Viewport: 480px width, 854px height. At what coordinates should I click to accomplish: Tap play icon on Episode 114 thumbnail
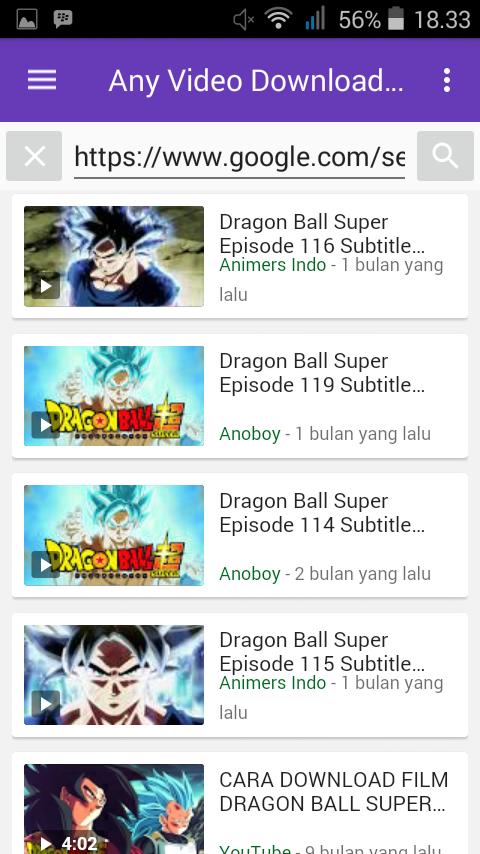[46, 564]
